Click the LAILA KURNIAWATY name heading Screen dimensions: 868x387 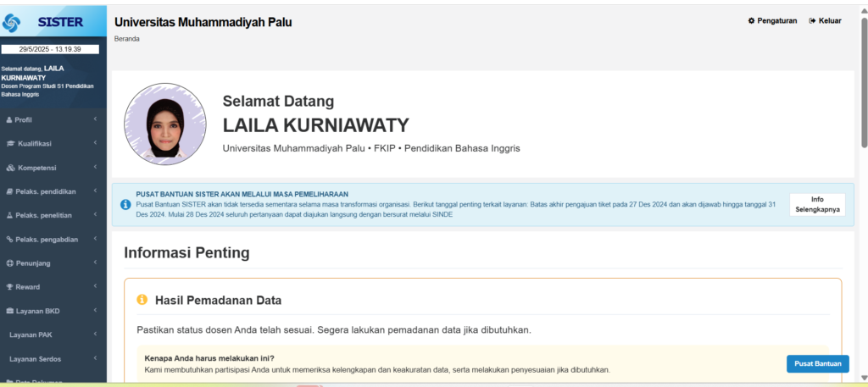tap(315, 125)
